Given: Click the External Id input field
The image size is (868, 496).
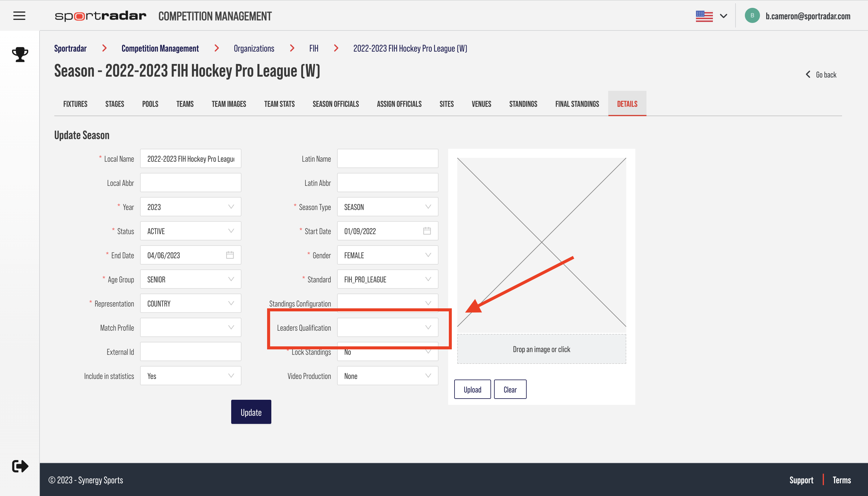Looking at the screenshot, I should point(190,351).
